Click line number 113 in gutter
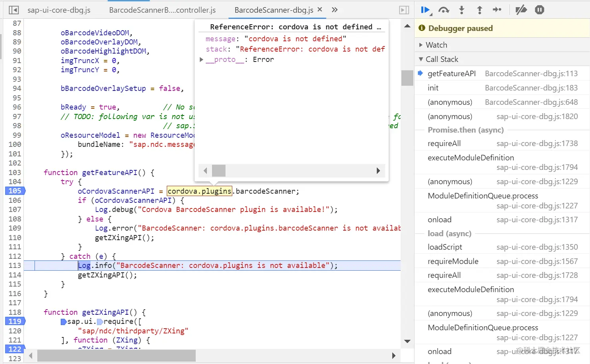This screenshot has width=590, height=364. 15,266
